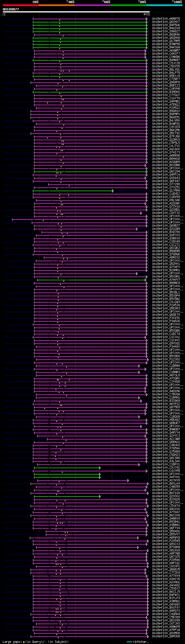Click the UniRef100_P29522 label
The width and height of the screenshot is (185, 644).
[166, 108]
